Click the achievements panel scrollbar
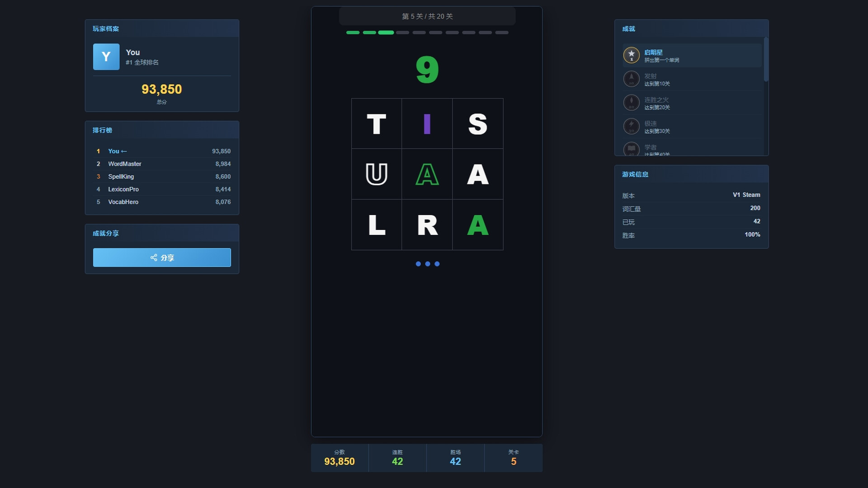 pyautogui.click(x=766, y=59)
